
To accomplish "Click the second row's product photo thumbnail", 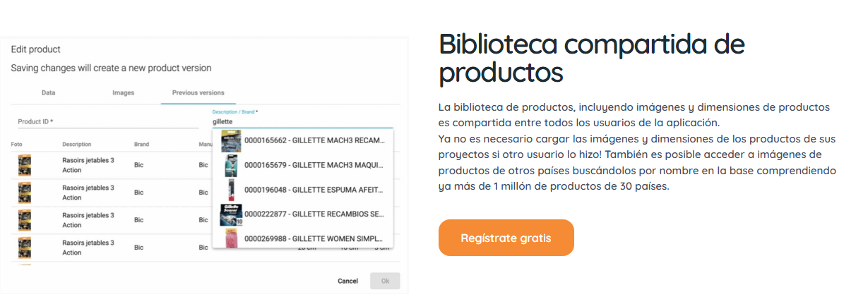I will click(25, 193).
